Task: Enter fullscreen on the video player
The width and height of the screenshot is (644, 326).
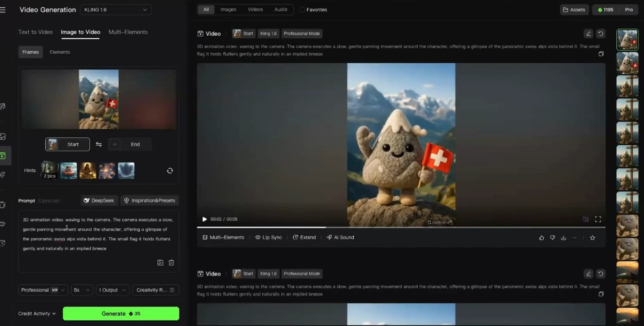Action: pyautogui.click(x=598, y=219)
